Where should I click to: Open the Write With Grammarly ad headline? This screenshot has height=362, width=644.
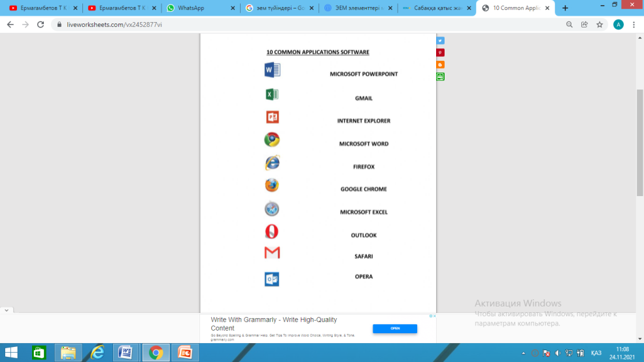pos(273,324)
